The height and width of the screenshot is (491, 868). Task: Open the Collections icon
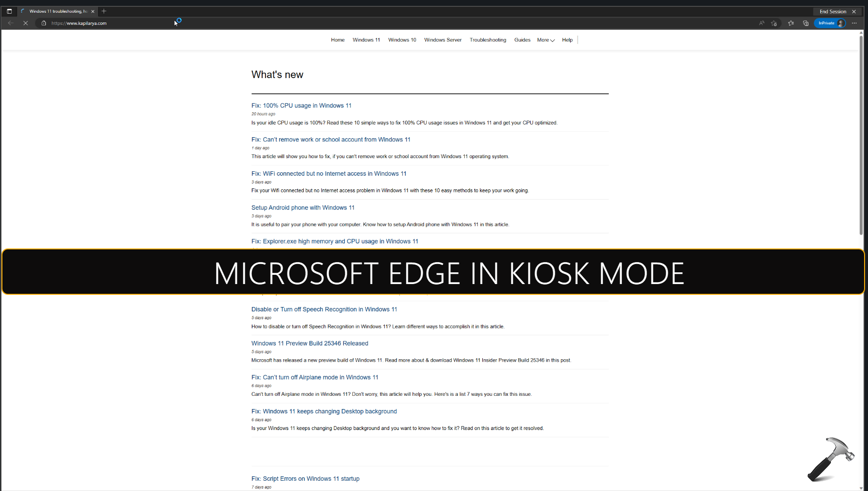[806, 23]
